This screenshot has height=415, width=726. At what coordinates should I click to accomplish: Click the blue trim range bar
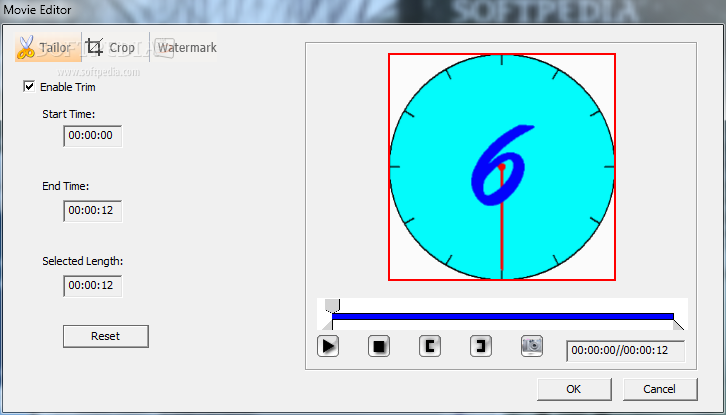click(503, 316)
